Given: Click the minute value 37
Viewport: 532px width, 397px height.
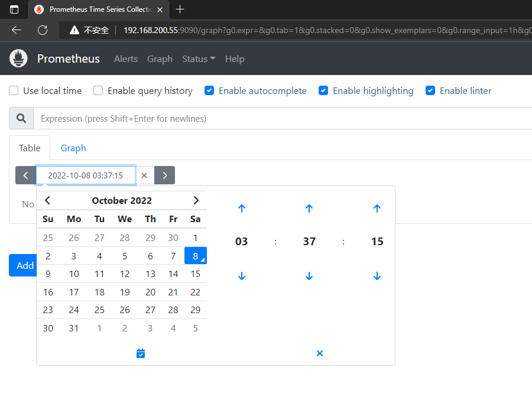Looking at the screenshot, I should coord(309,242).
